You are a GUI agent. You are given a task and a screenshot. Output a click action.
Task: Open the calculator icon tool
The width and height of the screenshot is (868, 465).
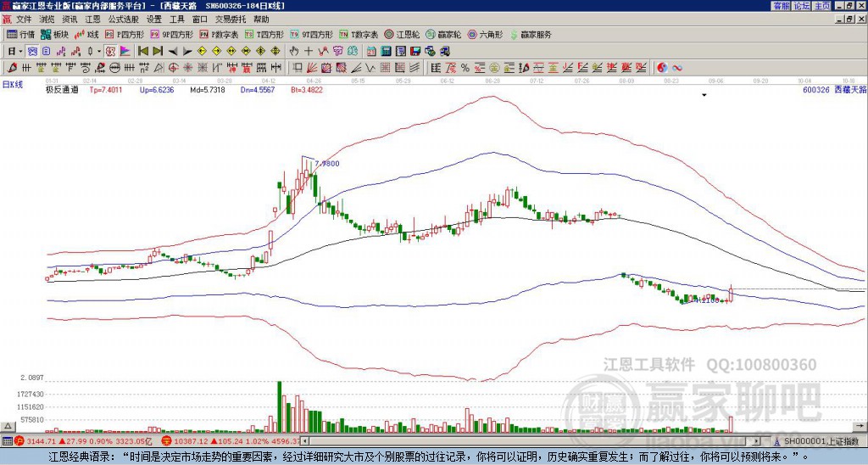[x=386, y=52]
